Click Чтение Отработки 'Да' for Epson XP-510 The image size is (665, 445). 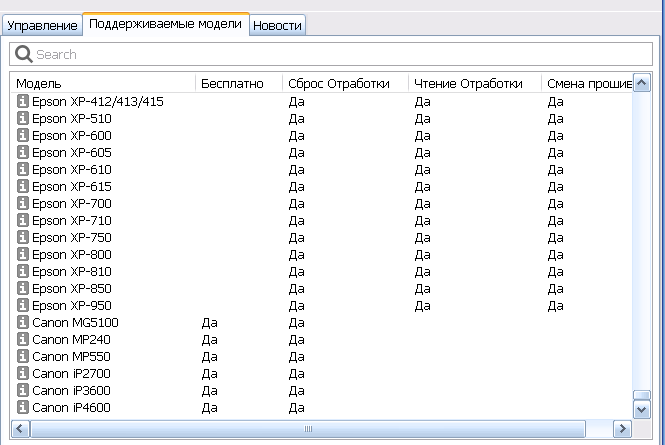coord(422,119)
